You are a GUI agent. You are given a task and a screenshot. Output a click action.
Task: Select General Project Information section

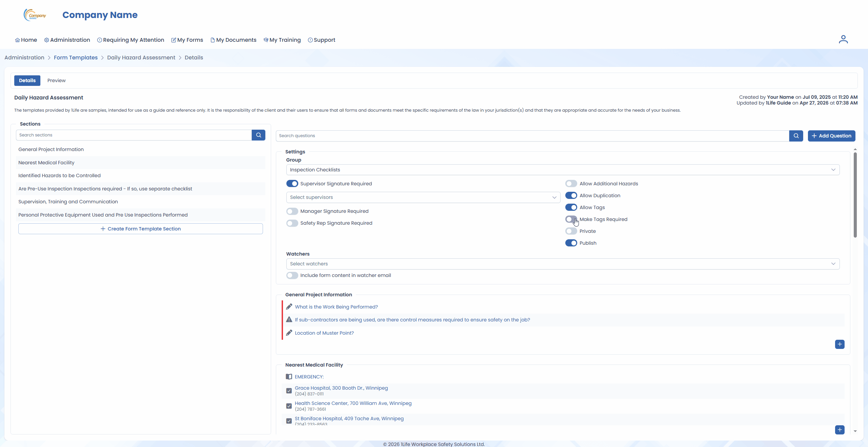click(x=140, y=149)
